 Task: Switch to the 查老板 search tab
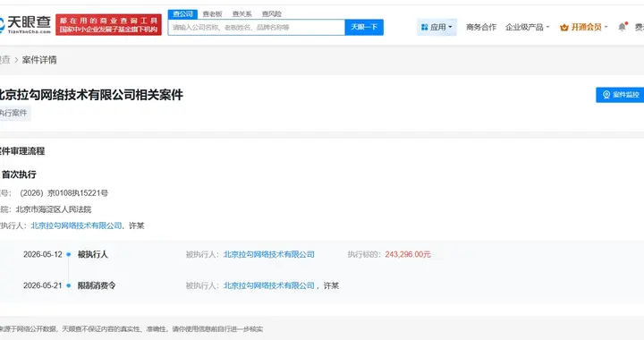click(212, 14)
